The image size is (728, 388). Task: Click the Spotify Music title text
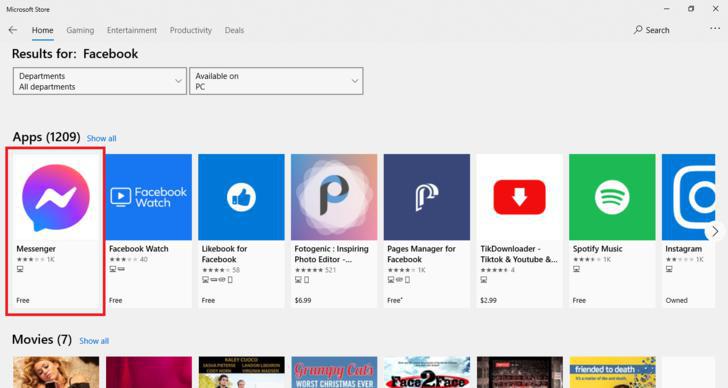pos(598,249)
